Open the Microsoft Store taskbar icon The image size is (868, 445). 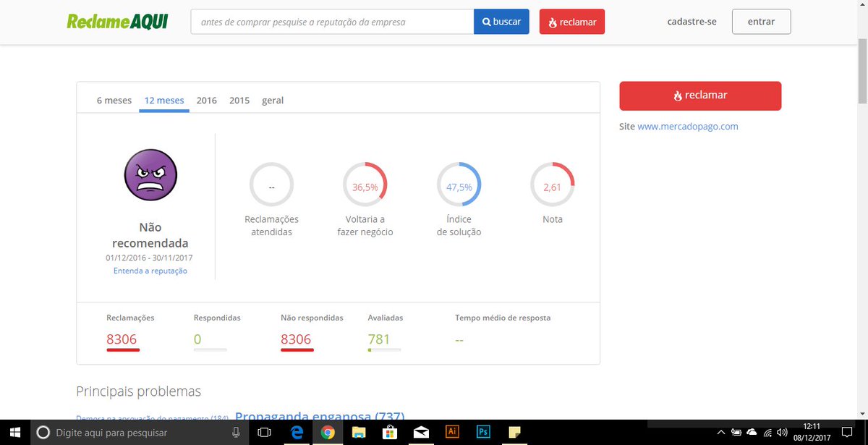(390, 433)
